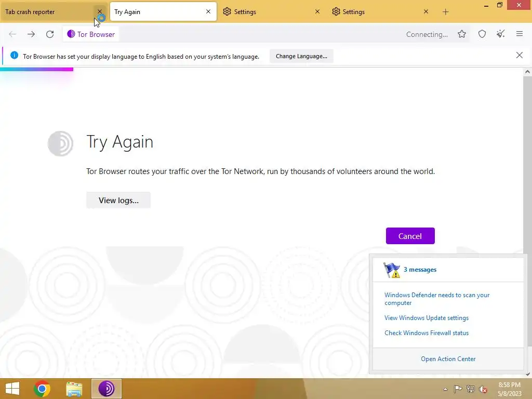The width and height of the screenshot is (532, 399).
Task: Click the scrollbar up arrow
Action: 527,72
